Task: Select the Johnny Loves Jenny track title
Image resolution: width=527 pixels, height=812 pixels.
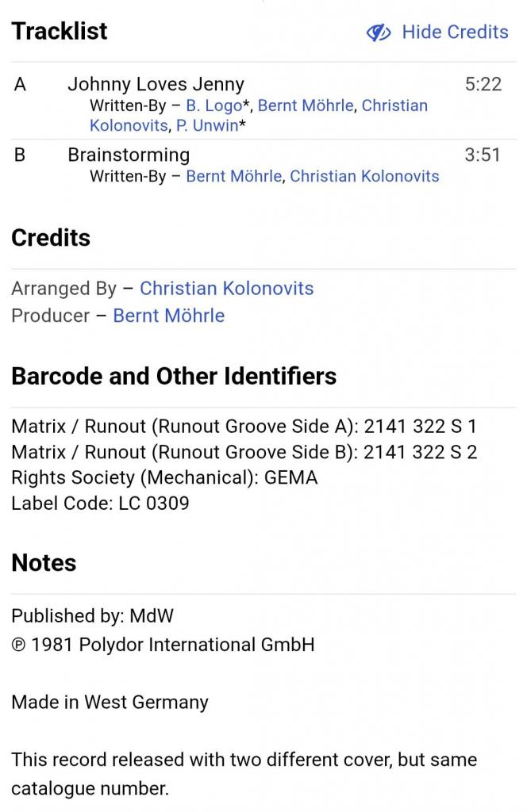Action: pos(156,84)
